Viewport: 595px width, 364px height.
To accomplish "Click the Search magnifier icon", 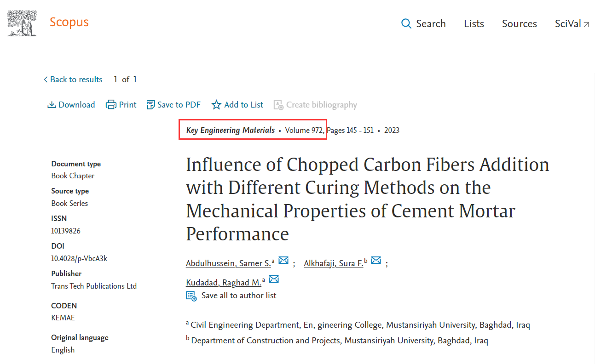I will click(x=406, y=24).
